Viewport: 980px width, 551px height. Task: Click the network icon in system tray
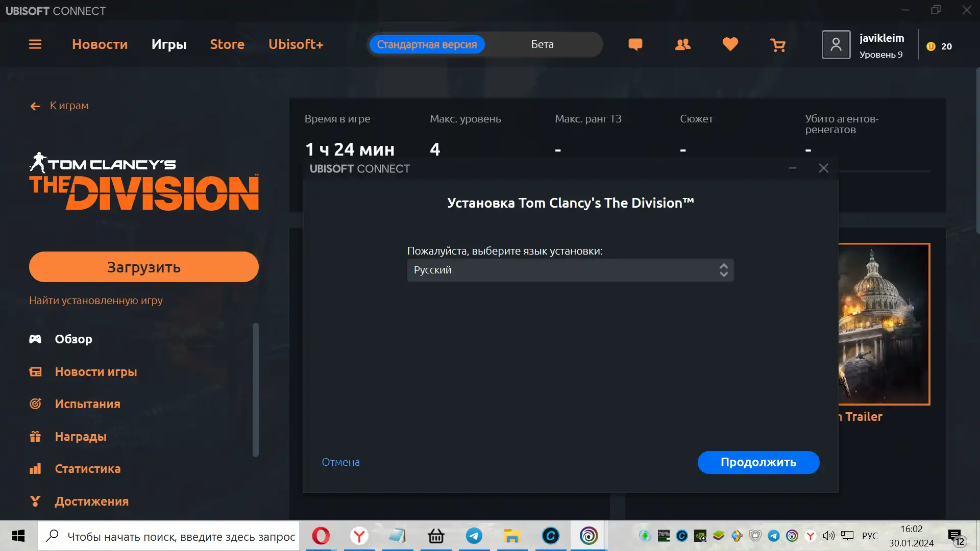[x=847, y=536]
